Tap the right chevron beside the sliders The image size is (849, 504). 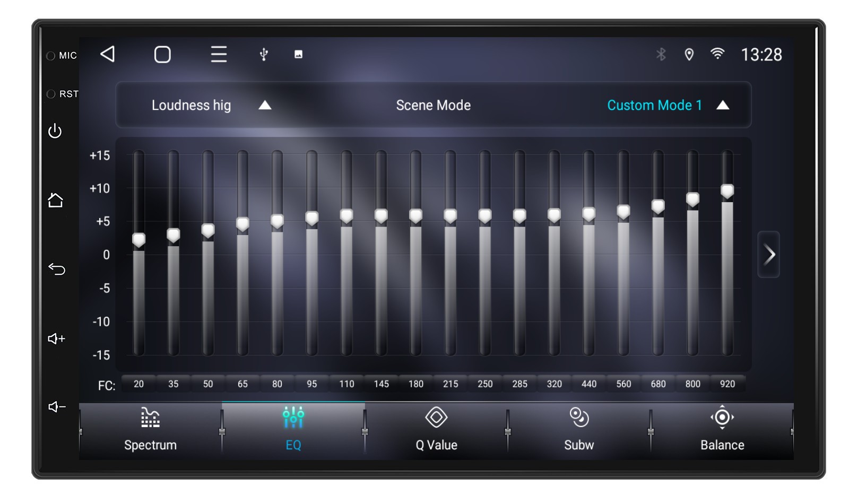click(x=768, y=255)
